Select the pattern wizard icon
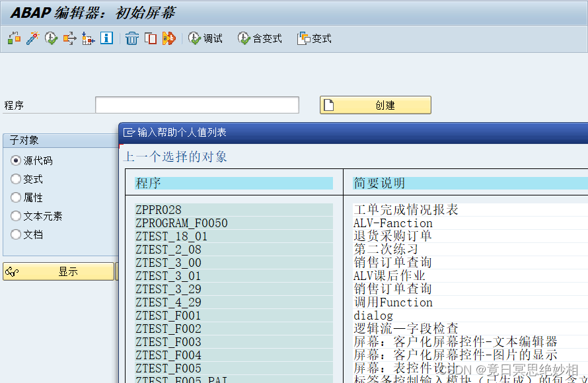 click(32, 38)
